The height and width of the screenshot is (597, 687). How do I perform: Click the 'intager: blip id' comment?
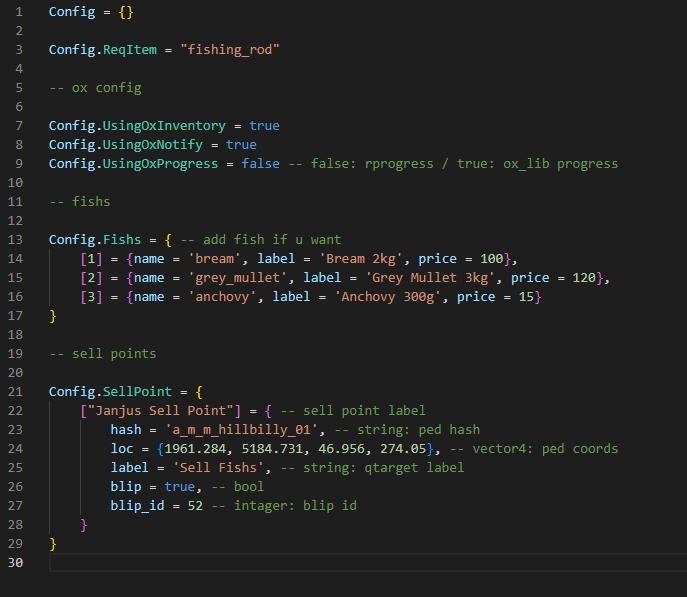[284, 506]
